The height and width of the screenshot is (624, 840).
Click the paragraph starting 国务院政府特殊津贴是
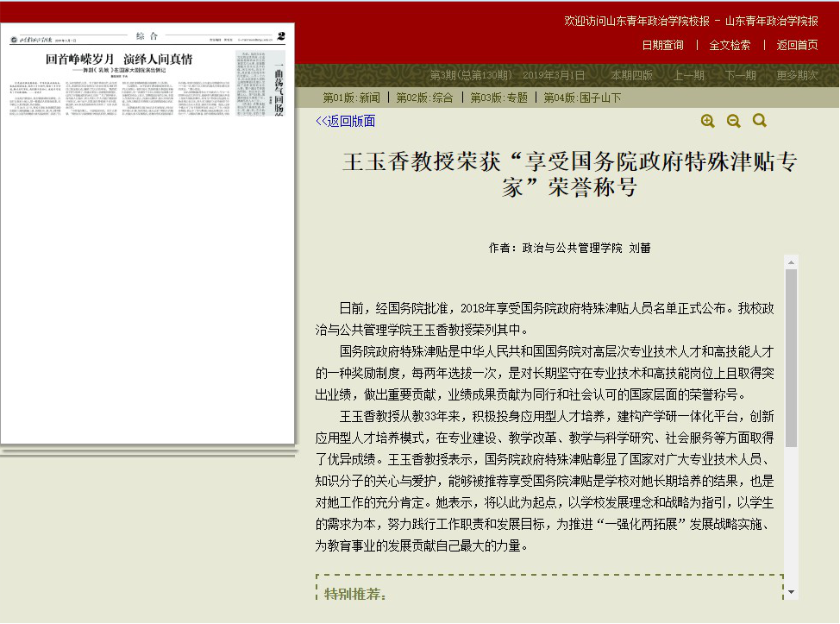544,373
